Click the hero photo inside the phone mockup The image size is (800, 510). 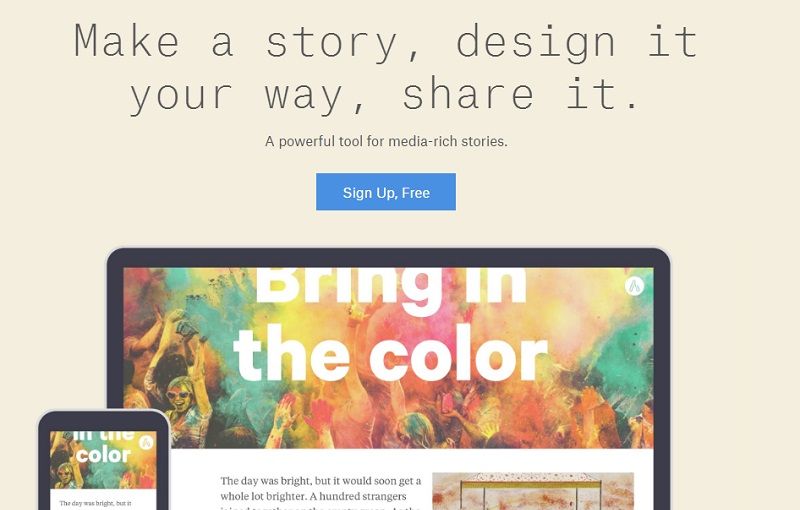point(103,460)
